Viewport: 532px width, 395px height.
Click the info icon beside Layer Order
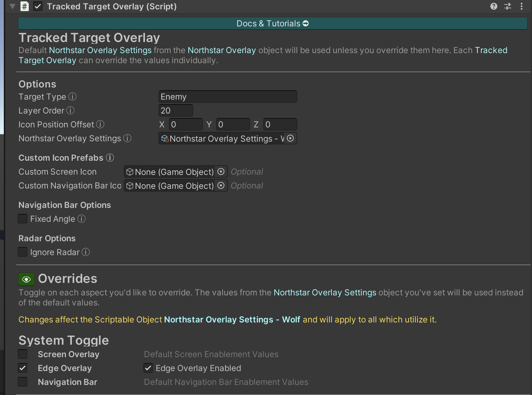pos(70,110)
